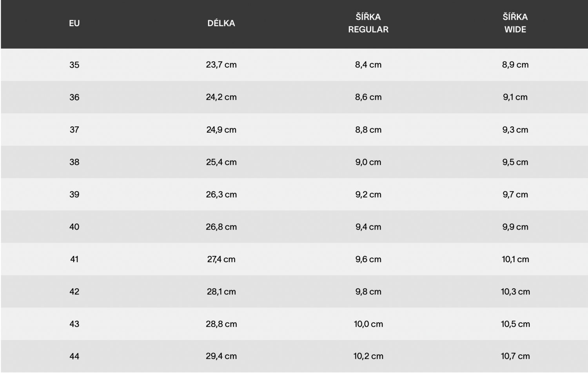
Task: Click the EU column header
Action: (74, 23)
